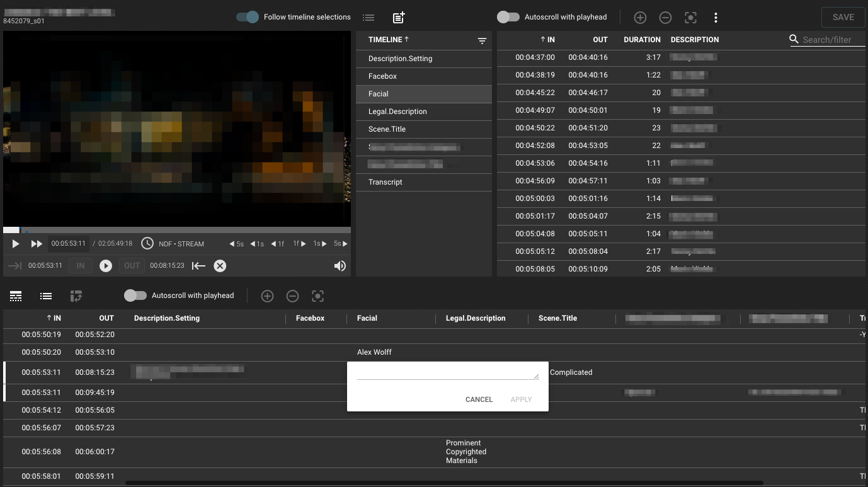
Task: Apply the cell edit popup
Action: (521, 399)
